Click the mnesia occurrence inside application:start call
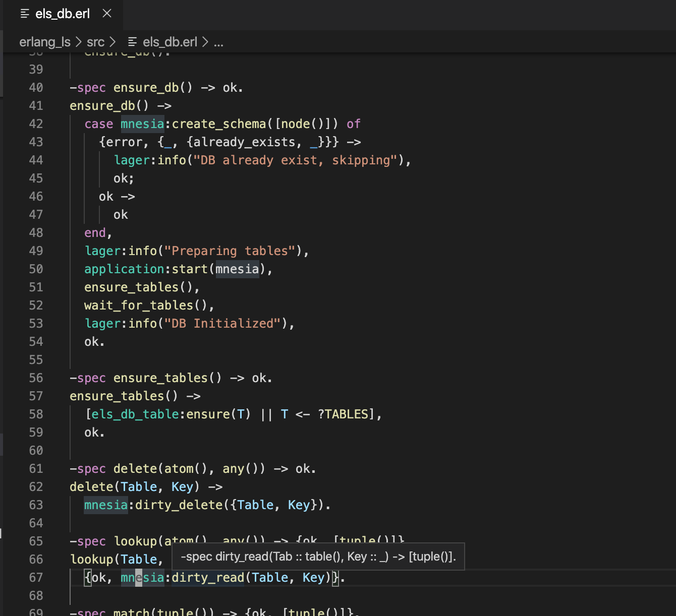676x616 pixels. (x=237, y=269)
